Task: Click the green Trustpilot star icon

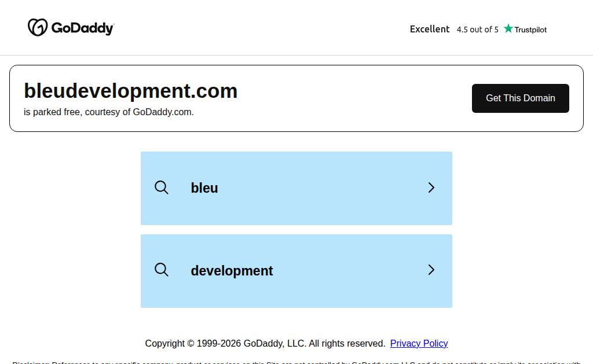Action: (x=508, y=28)
